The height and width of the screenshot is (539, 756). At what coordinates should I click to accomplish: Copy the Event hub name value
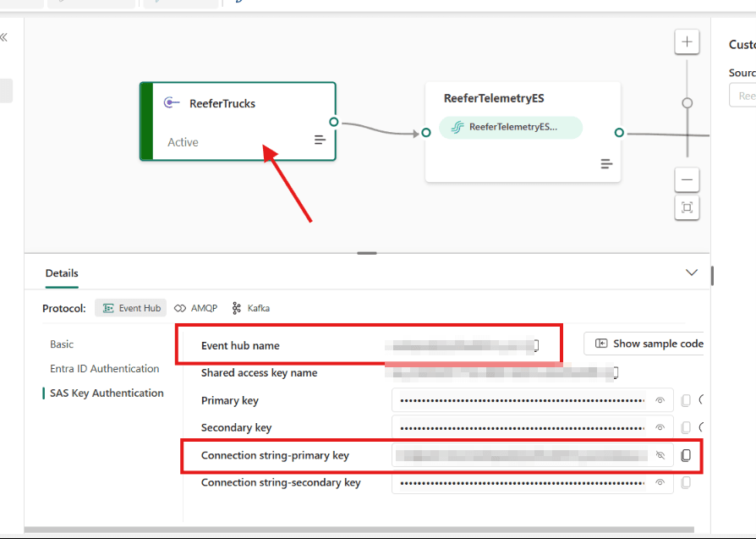(x=535, y=345)
